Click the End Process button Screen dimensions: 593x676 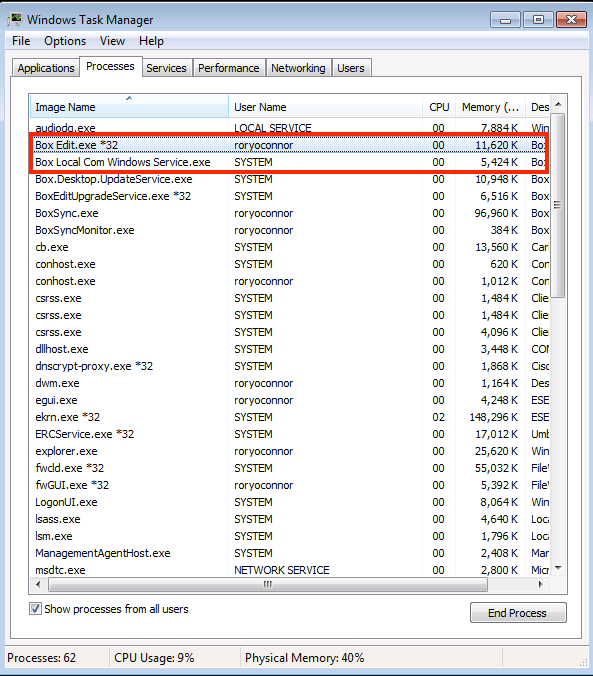[518, 613]
